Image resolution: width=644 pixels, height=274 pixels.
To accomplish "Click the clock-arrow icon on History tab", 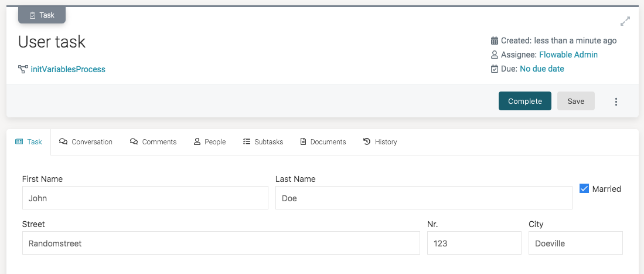I will tap(367, 141).
